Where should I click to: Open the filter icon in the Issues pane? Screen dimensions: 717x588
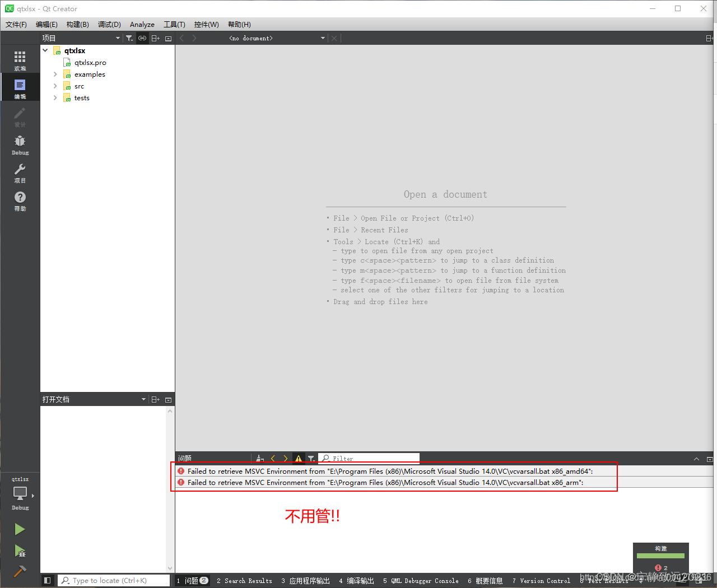[312, 458]
